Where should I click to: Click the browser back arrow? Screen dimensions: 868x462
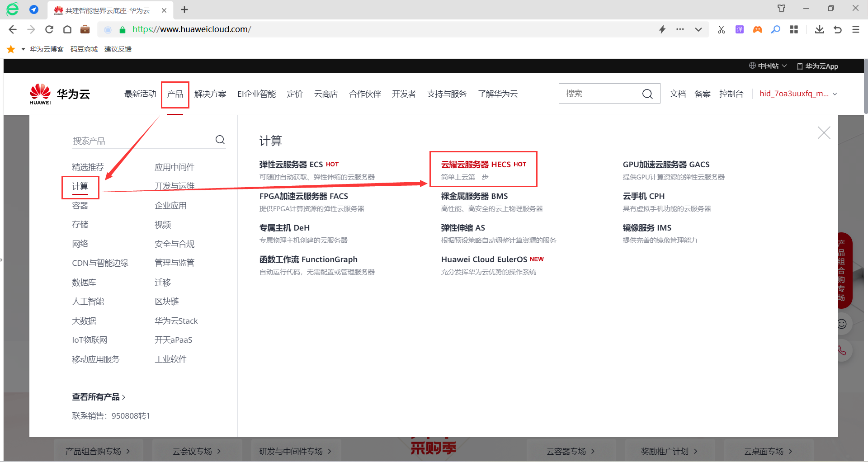tap(13, 29)
